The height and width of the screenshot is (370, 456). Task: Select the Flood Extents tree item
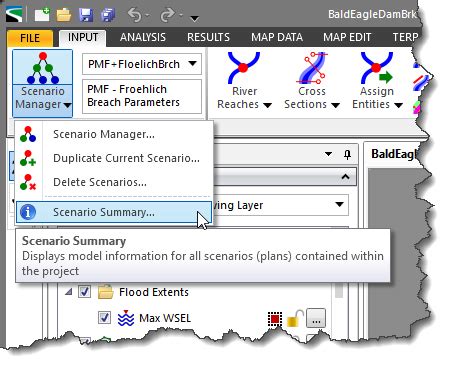(x=154, y=292)
